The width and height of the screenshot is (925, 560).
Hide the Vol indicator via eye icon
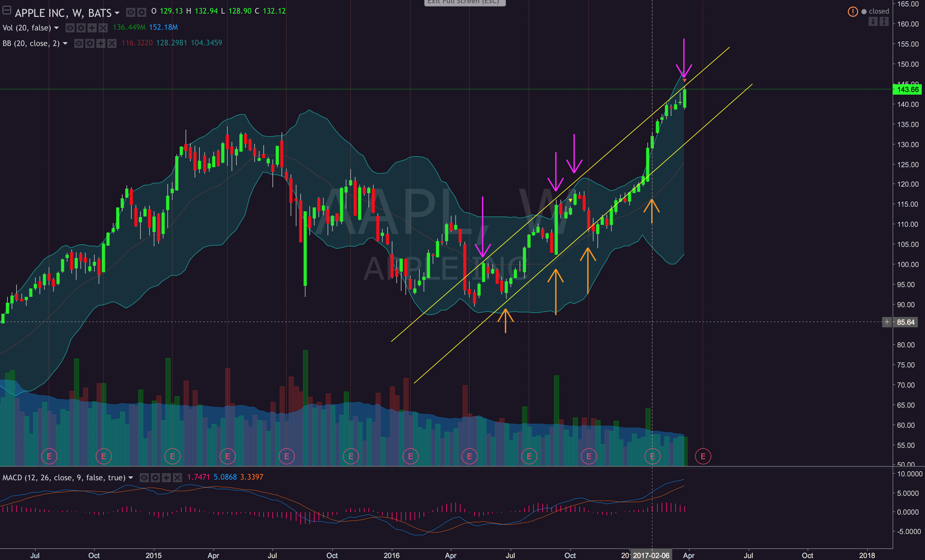(70, 28)
